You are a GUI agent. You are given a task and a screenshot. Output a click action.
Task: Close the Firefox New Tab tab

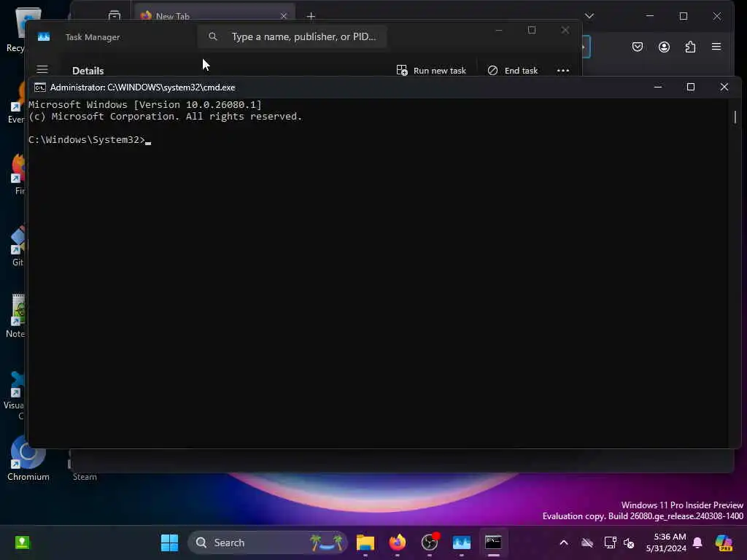[x=284, y=16]
